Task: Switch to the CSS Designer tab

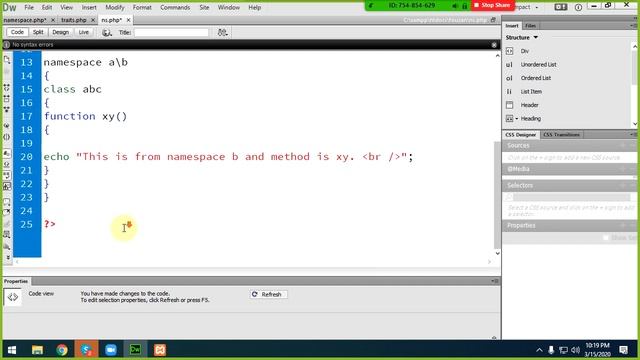Action: [x=520, y=135]
